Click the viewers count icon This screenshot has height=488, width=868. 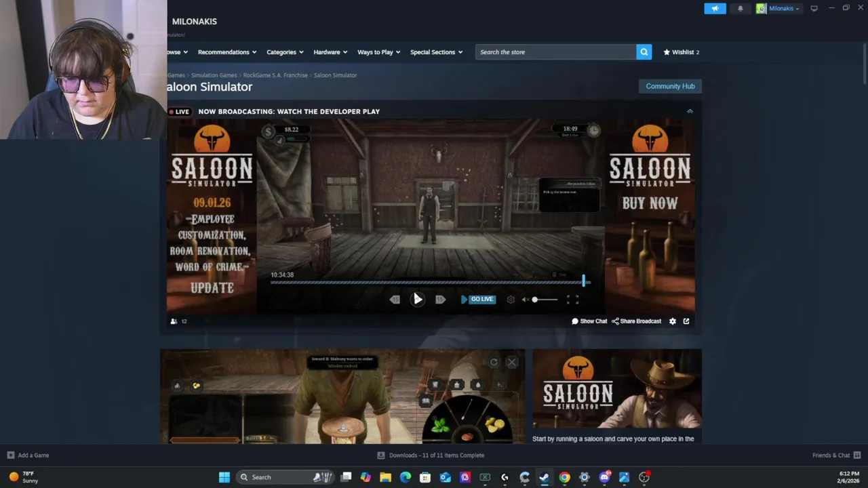point(174,321)
